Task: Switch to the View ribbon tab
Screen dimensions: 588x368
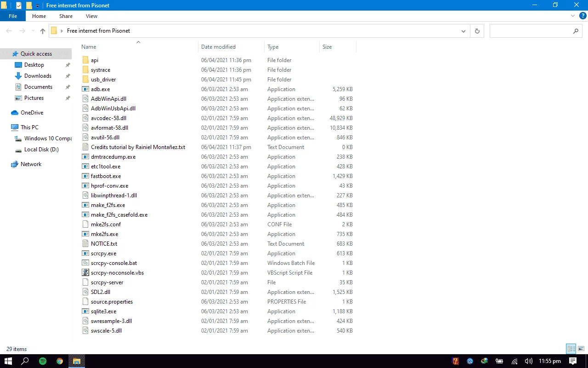Action: tap(92, 16)
